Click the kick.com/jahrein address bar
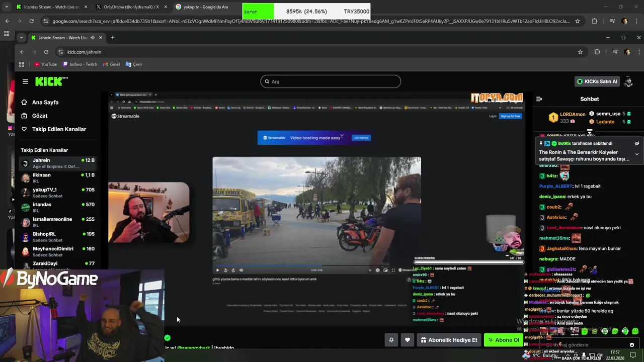 click(322, 52)
